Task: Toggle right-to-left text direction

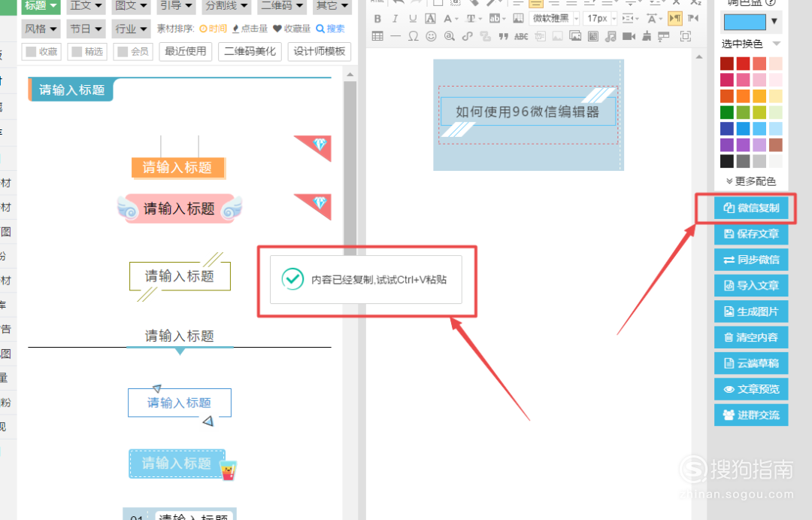Action: click(x=693, y=19)
